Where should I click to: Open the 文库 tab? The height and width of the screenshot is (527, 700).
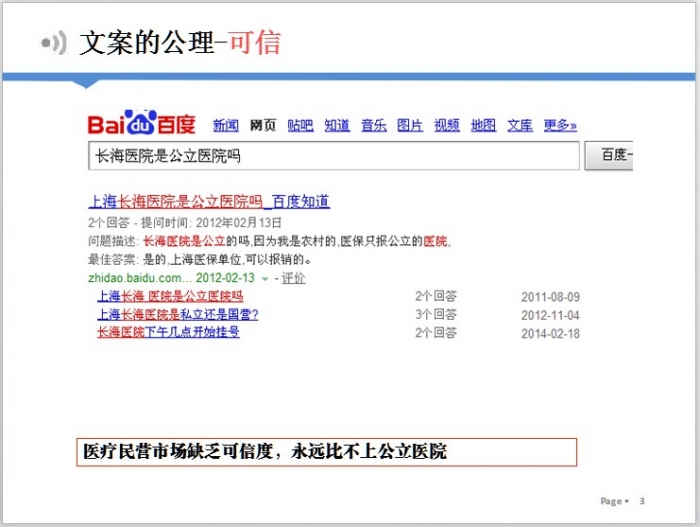520,125
